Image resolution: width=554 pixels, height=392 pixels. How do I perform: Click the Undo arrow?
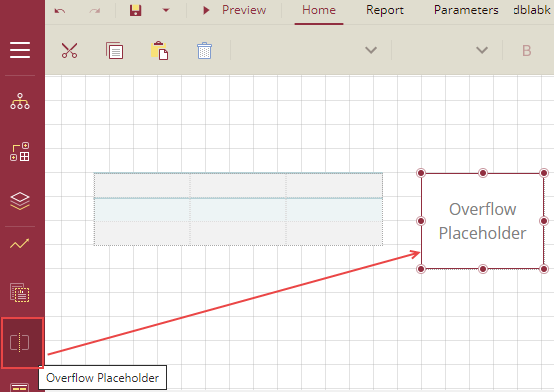coord(60,11)
